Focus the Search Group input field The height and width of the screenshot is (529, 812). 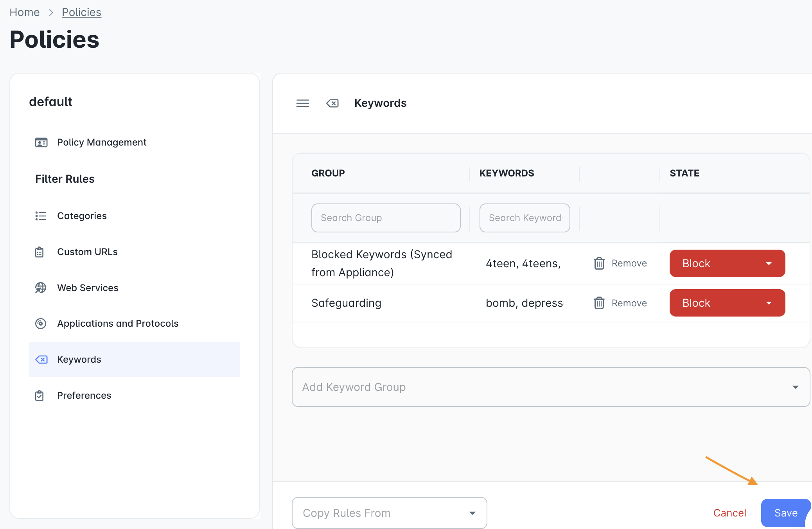(x=386, y=218)
